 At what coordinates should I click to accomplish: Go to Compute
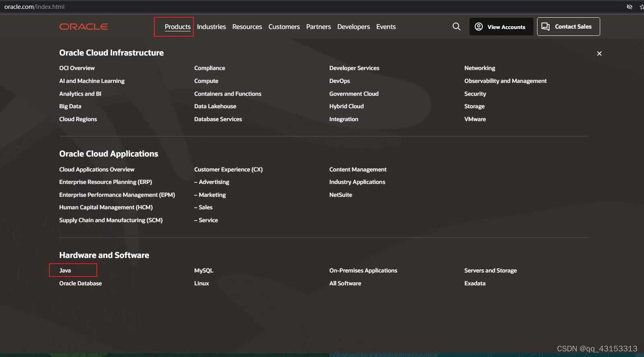pyautogui.click(x=206, y=81)
